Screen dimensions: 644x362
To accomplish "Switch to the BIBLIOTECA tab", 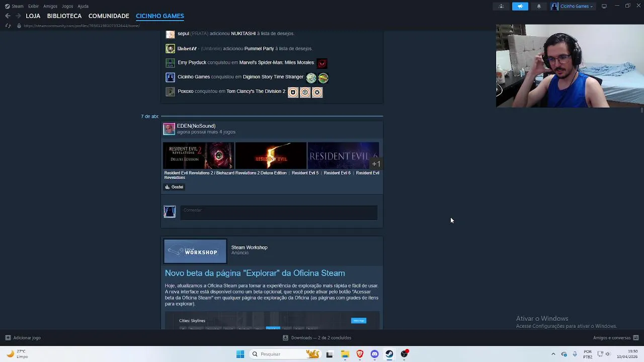I will tap(64, 16).
